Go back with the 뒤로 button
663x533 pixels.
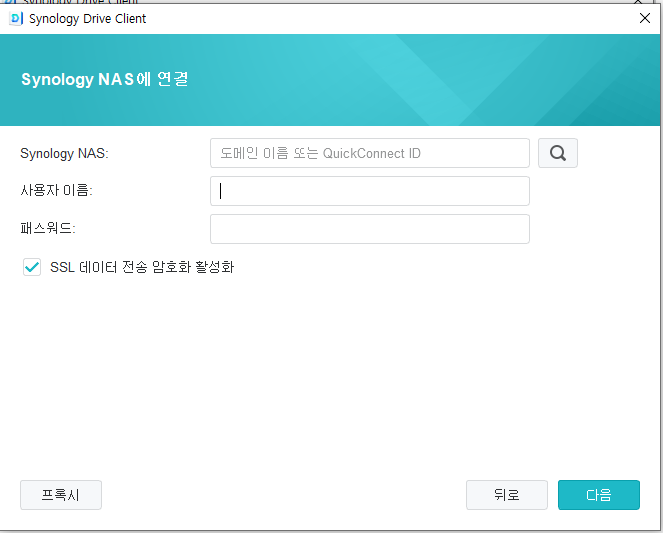coord(507,495)
